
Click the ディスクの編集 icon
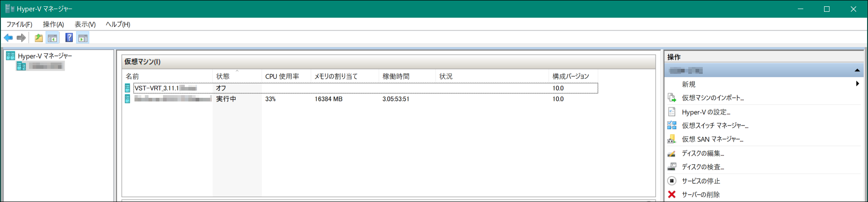point(672,154)
